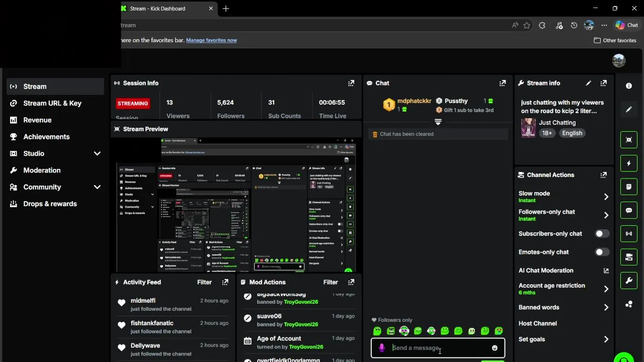The image size is (644, 362).
Task: Add page to favorites star icon
Action: click(527, 25)
